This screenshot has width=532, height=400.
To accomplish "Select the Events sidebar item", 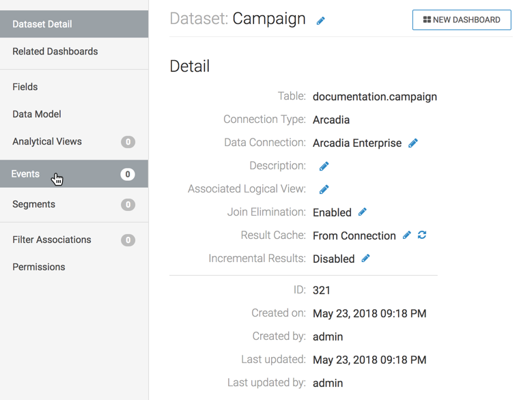I will (x=25, y=174).
